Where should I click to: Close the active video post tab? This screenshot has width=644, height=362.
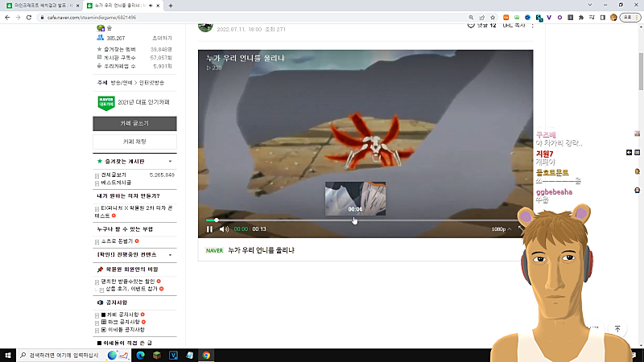pos(158,6)
